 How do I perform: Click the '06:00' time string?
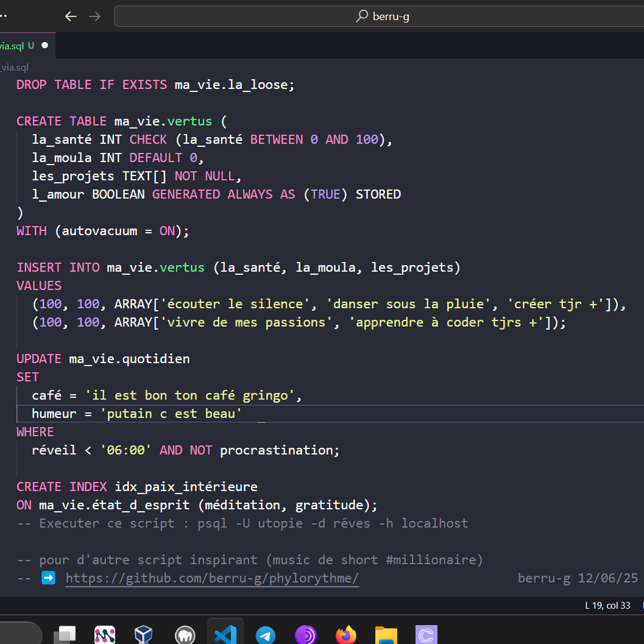[126, 450]
